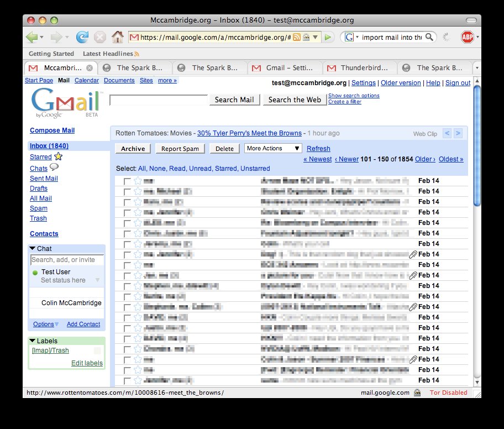Click the toolbar toggle pill in the title bar

[x=471, y=20]
